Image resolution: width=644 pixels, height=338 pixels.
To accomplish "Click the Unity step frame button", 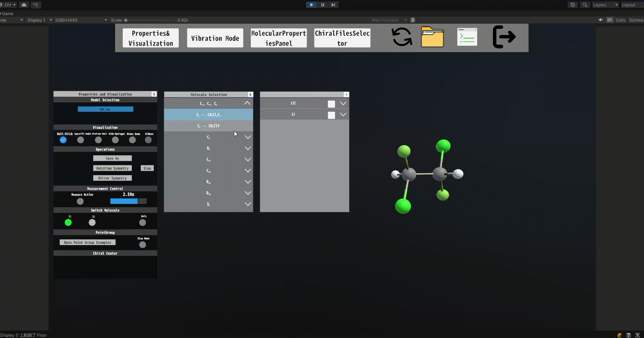I will click(333, 5).
